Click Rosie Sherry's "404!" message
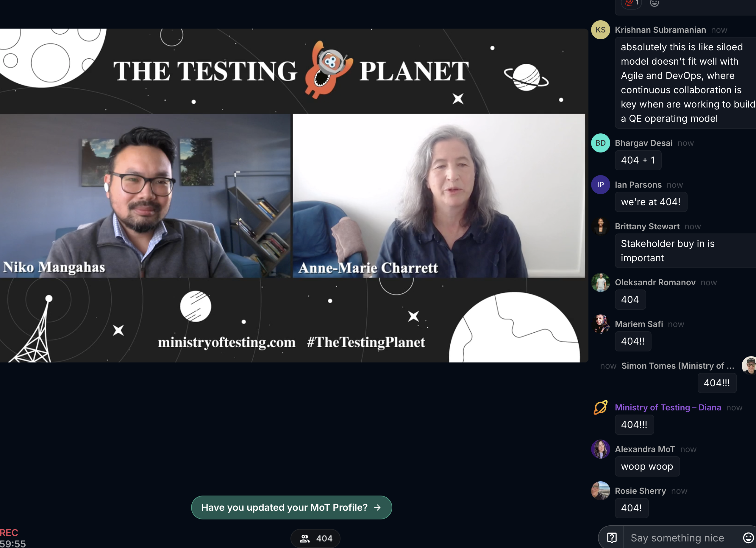The width and height of the screenshot is (756, 548). [631, 508]
